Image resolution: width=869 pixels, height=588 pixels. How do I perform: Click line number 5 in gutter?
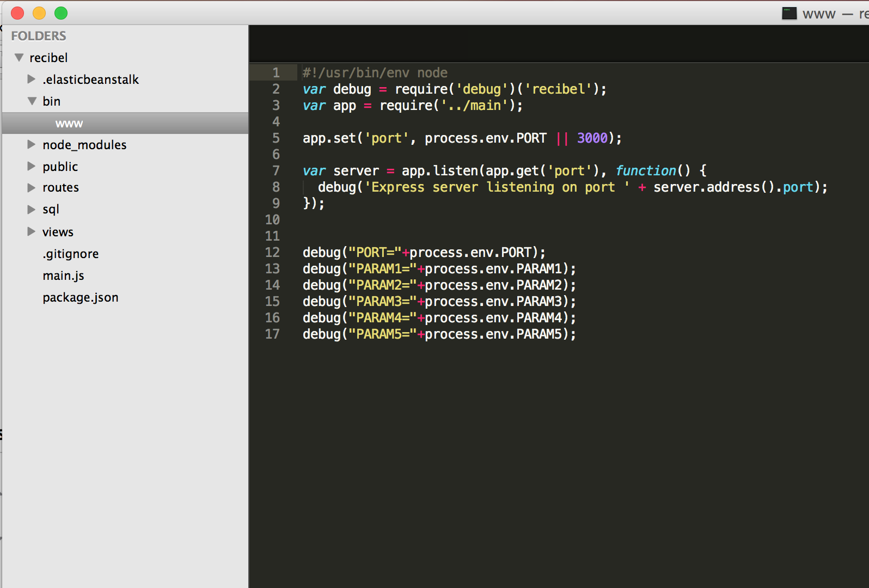tap(276, 138)
